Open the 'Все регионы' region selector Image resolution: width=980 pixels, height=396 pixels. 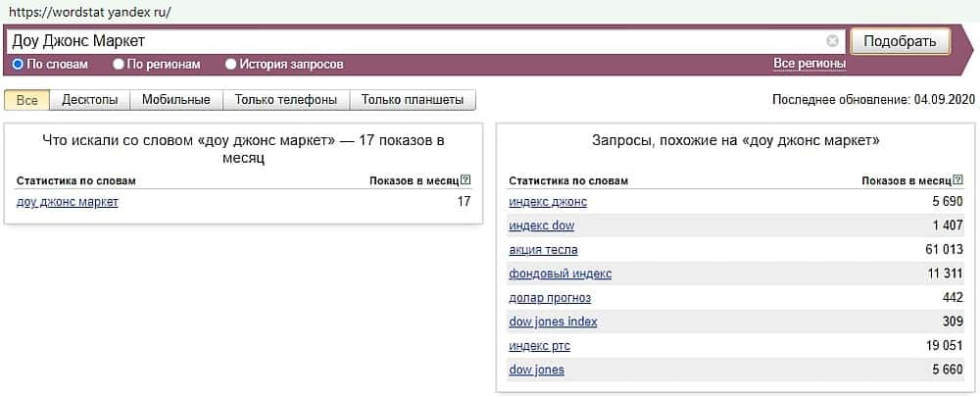(x=809, y=64)
